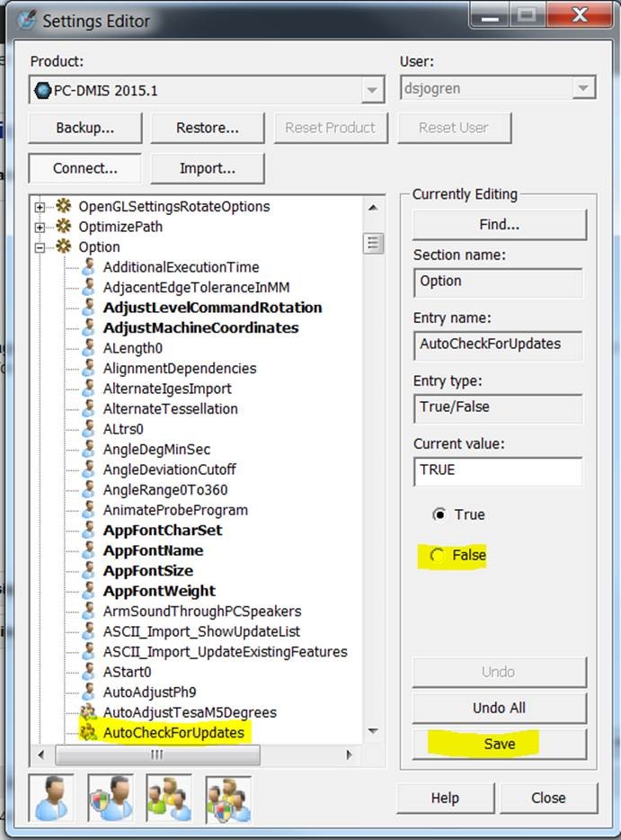Click the single user icon at bottom left
Viewport: 621px width, 840px height.
(51, 799)
